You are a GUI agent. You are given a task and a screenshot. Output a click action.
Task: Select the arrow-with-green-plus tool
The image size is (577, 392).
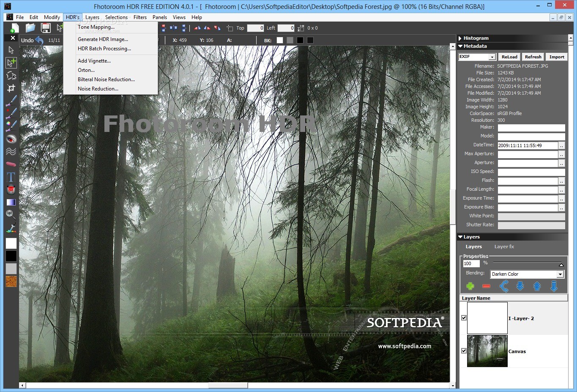coord(11,63)
